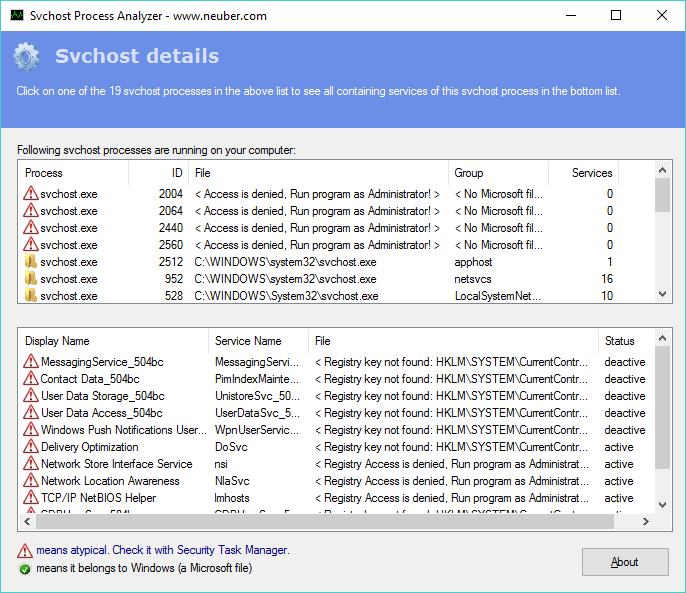Screen dimensions: 686x593
Task: Sort services by Display Name column
Action: point(113,341)
